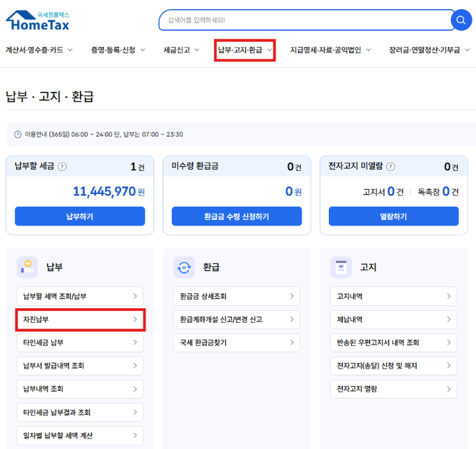Expand the 증명·등록·신청 dropdown menu
The height and width of the screenshot is (449, 476).
118,50
